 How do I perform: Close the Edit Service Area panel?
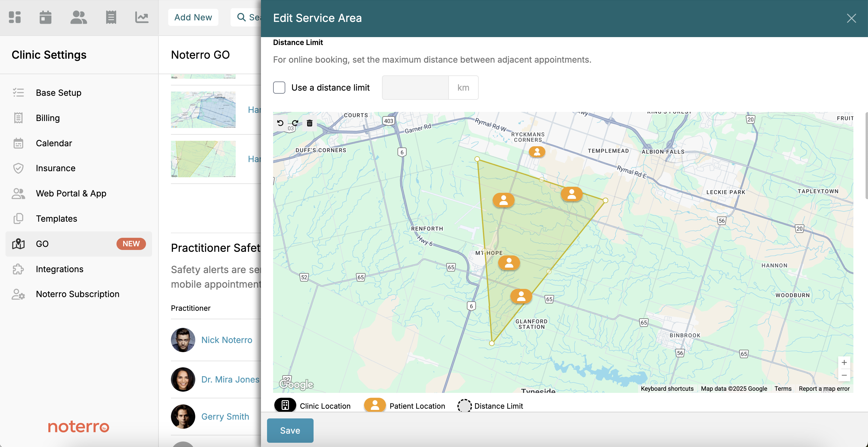coord(851,18)
